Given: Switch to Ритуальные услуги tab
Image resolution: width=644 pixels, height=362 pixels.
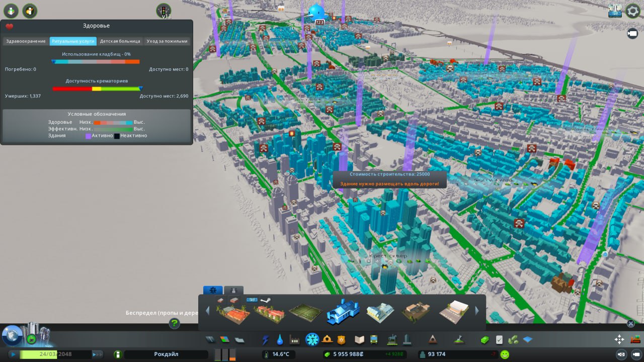Looking at the screenshot, I should [x=73, y=41].
